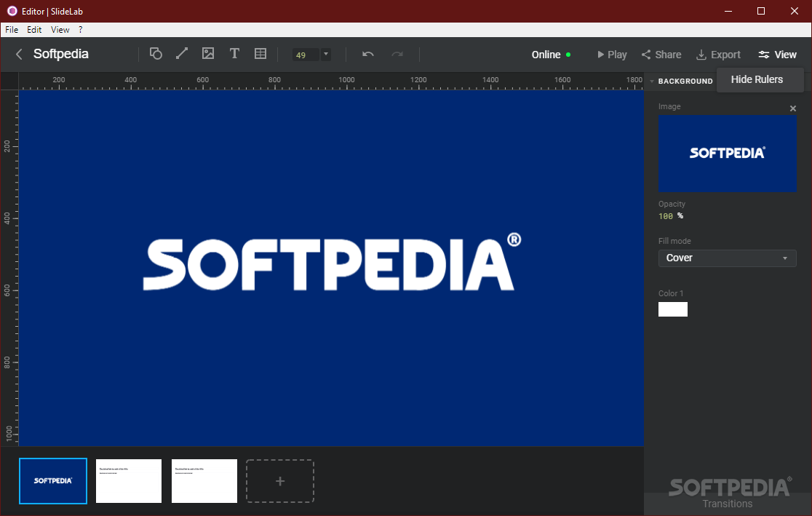
Task: Start the presentation with Play
Action: click(x=612, y=55)
